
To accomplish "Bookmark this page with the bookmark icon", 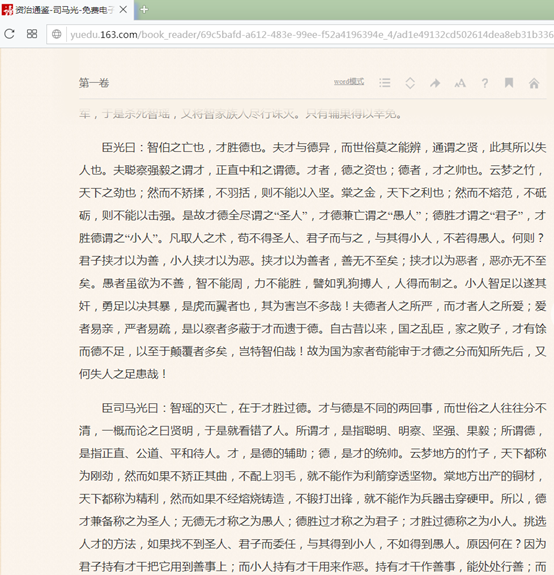I will click(x=509, y=83).
